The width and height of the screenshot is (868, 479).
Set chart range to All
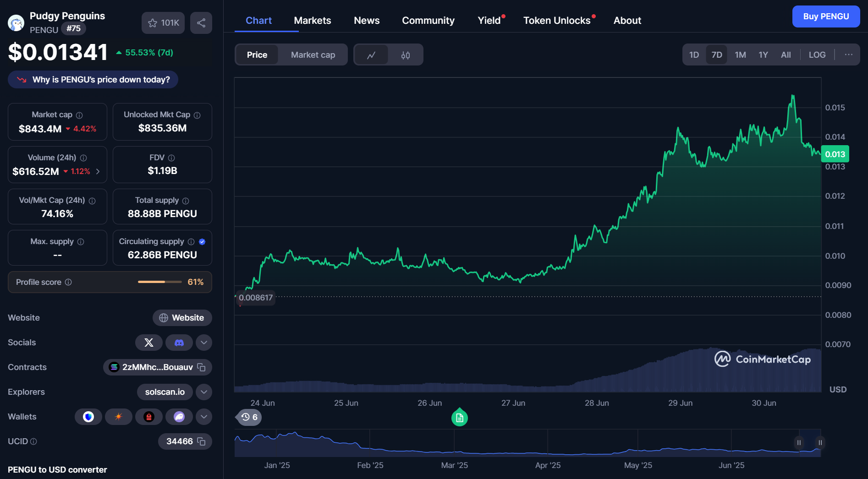pos(786,55)
